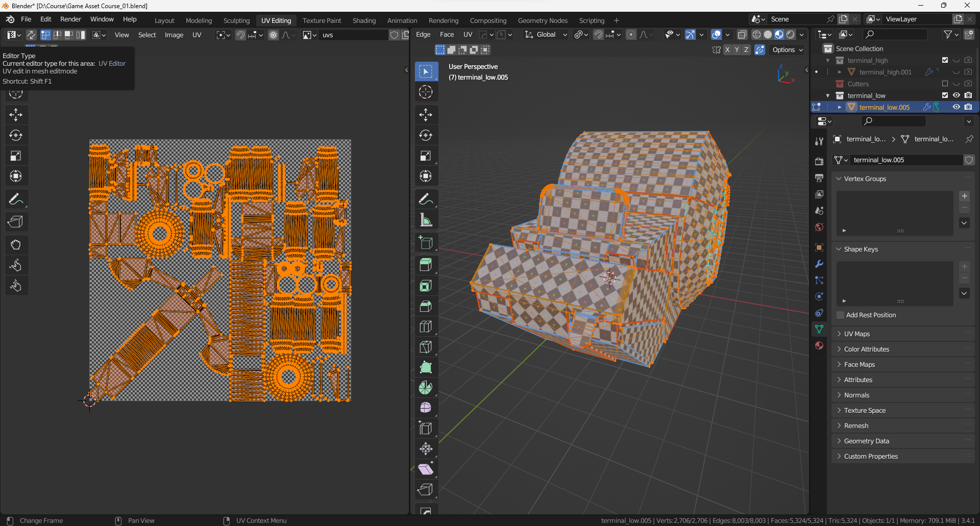Select the Knife tool
The height and width of the screenshot is (526, 980).
pyautogui.click(x=426, y=347)
